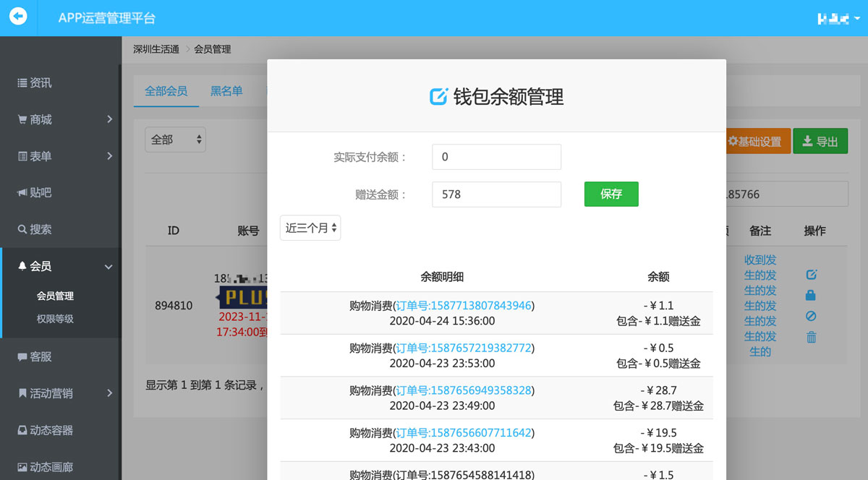Click 深圳生活通 in the breadcrumb

click(156, 49)
